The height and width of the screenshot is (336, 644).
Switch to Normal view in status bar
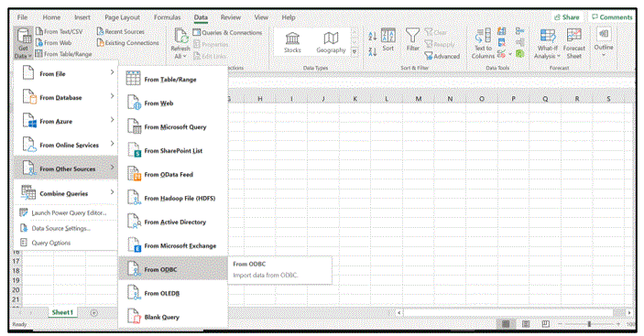pos(506,324)
